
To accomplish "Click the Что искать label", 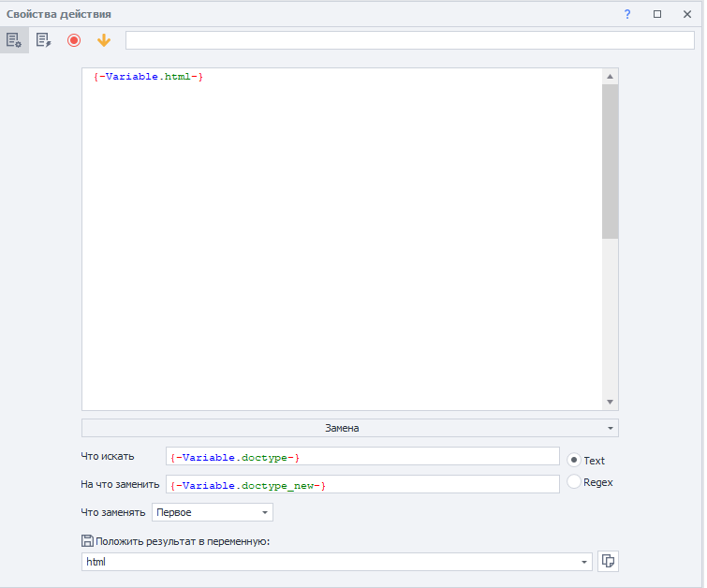I will [108, 456].
